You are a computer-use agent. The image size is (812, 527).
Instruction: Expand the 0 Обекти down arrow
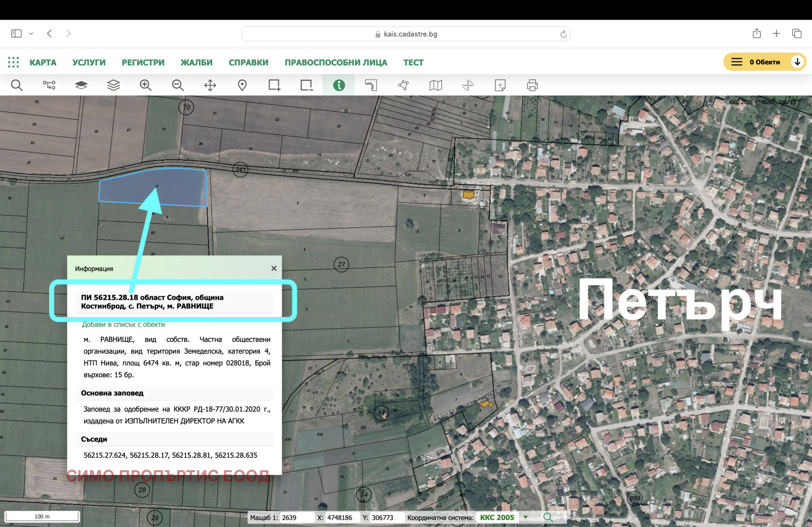click(797, 62)
